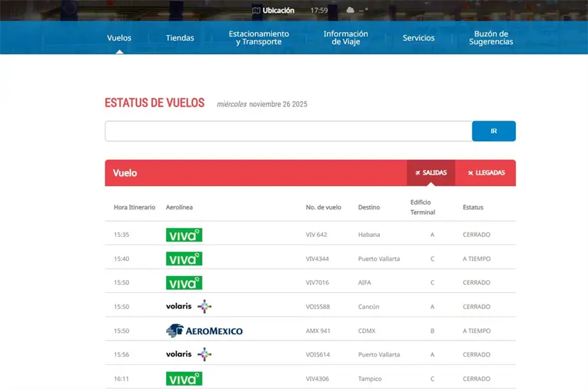Viewport: 588px width, 390px height.
Task: Click the Aeromexico logo for AMX 941
Action: (205, 331)
